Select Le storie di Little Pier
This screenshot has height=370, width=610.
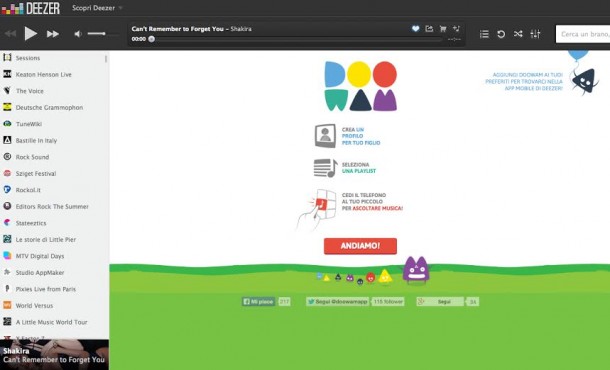pos(46,240)
